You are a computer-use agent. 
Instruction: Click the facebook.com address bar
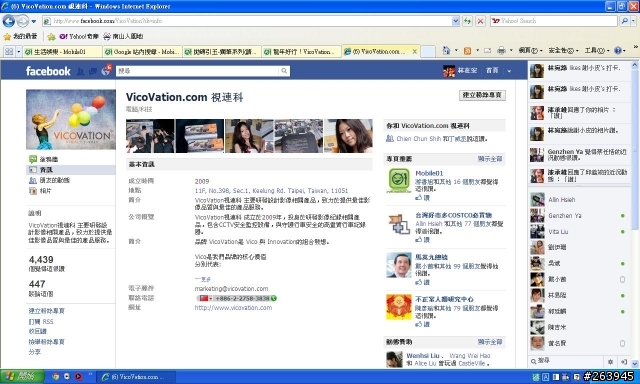(247, 21)
